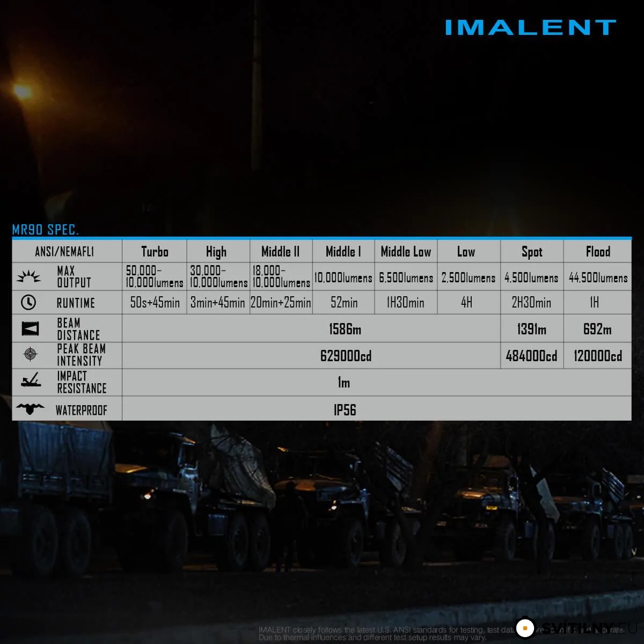The height and width of the screenshot is (644, 644).
Task: Pick the '18,000-10,000lumens' Middle II output cell
Action: coord(281,276)
